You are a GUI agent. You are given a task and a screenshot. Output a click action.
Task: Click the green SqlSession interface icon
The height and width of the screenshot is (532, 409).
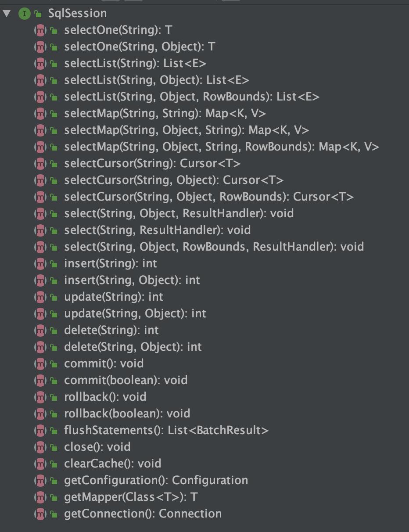pos(24,14)
